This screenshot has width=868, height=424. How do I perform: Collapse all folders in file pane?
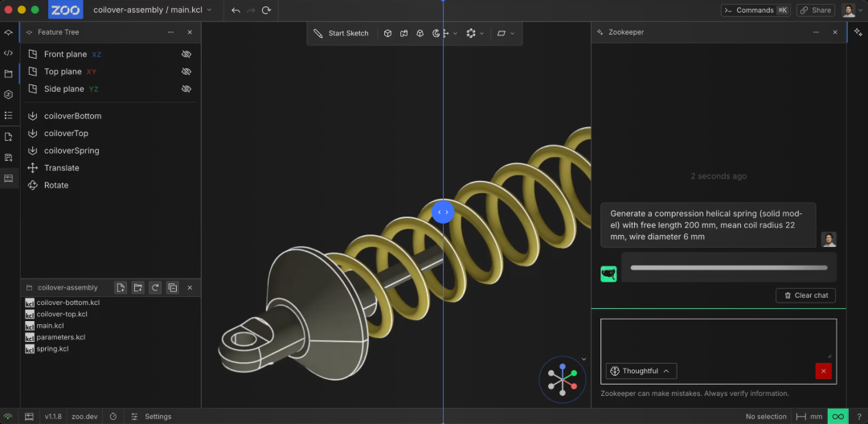point(173,287)
